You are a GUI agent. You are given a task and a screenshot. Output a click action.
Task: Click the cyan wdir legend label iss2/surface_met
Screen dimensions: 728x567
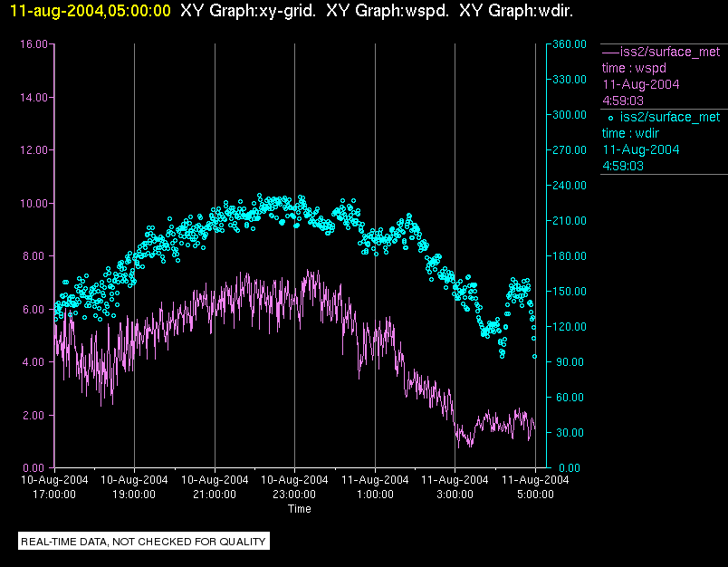tap(670, 117)
